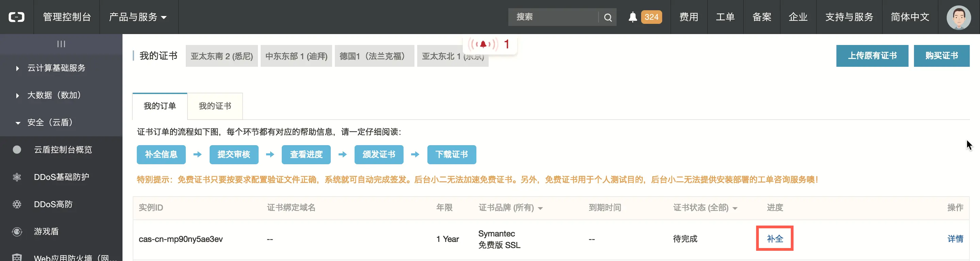Open the 证书状态 (全部) filter dropdown
The image size is (980, 261).
click(x=705, y=208)
